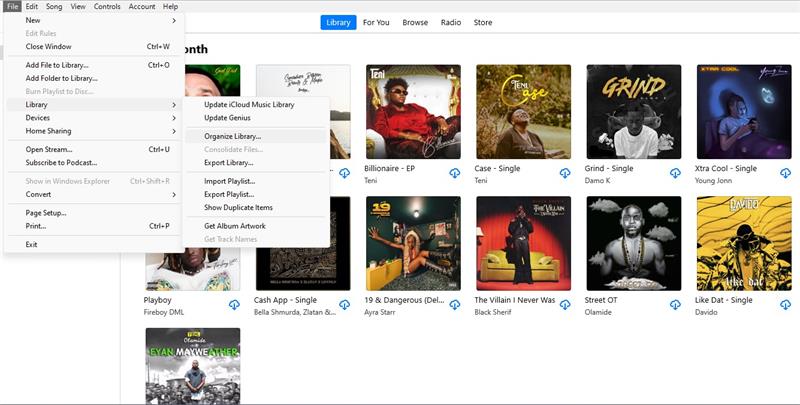Go to the Store tab

(x=483, y=22)
